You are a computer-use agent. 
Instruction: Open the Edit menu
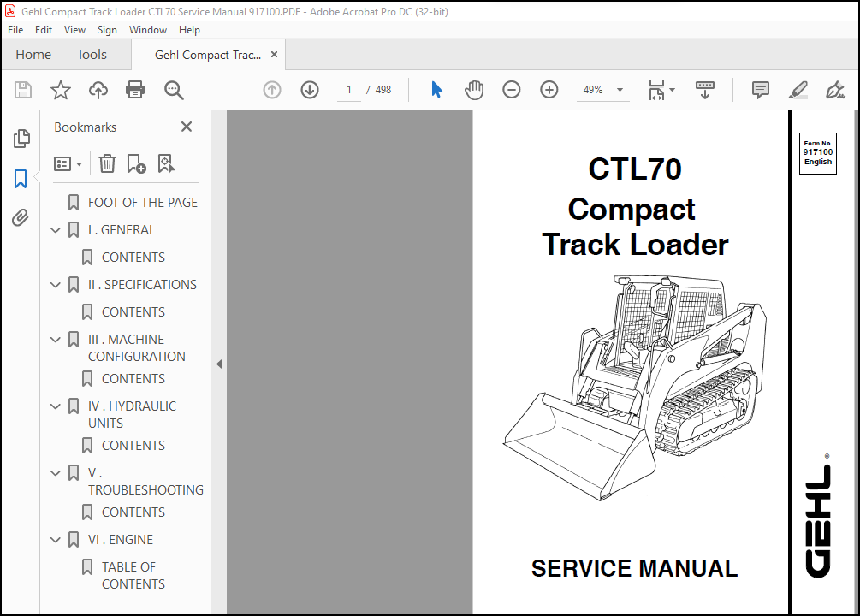44,30
